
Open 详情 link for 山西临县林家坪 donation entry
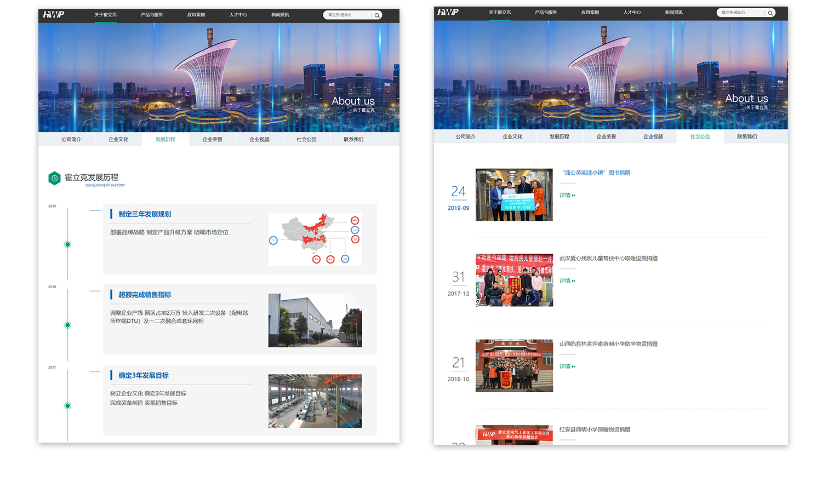[567, 366]
